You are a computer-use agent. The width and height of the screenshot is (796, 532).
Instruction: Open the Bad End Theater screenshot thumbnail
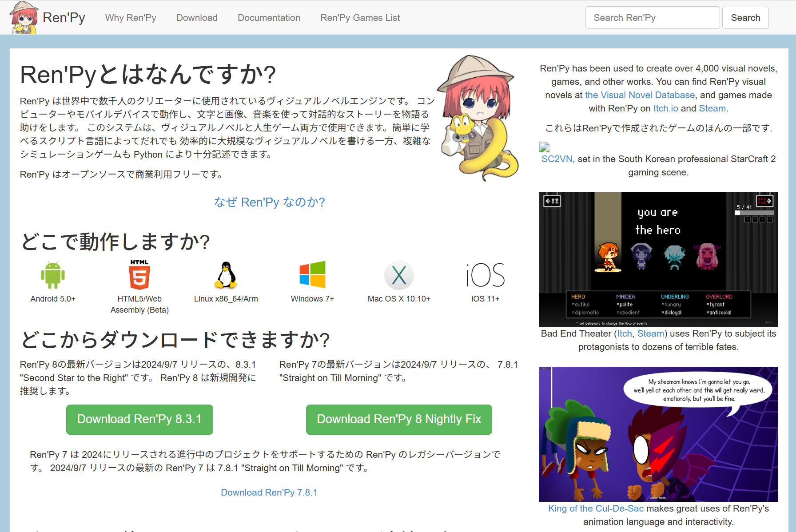click(658, 259)
